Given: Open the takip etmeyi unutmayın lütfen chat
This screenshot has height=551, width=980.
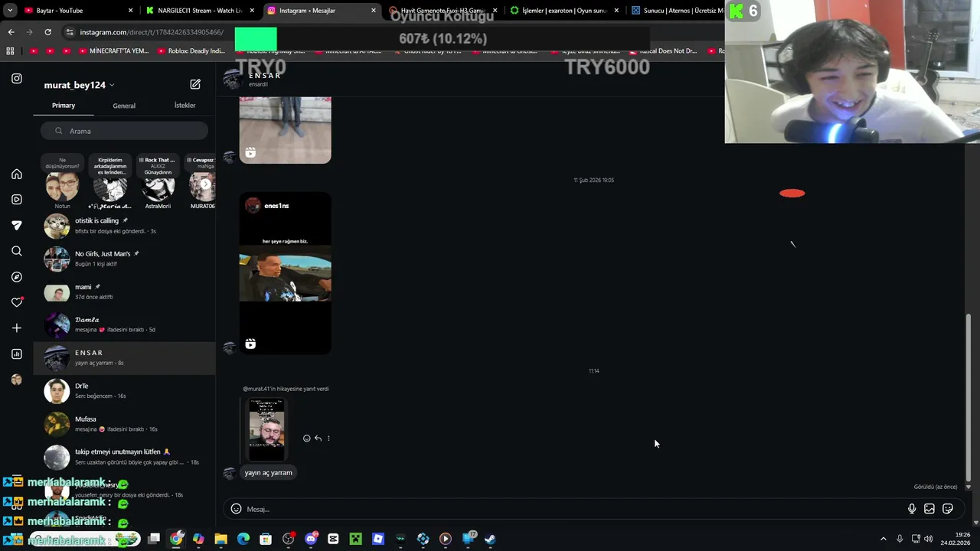Looking at the screenshot, I should 124,457.
